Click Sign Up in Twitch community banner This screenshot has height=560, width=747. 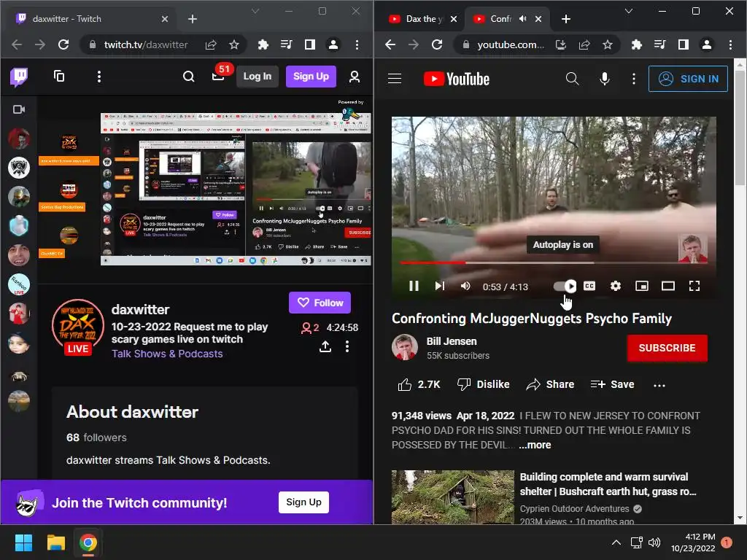click(x=303, y=502)
